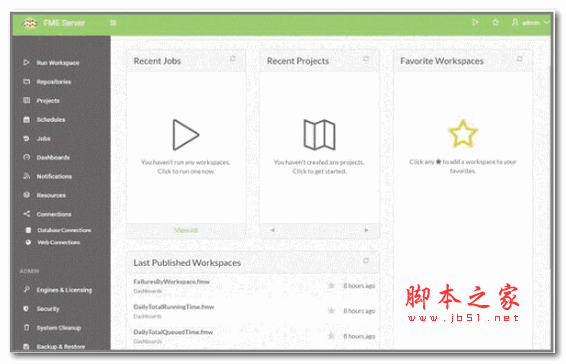Click the map icon in Recent Projects
This screenshot has width=566, height=364.
319,135
